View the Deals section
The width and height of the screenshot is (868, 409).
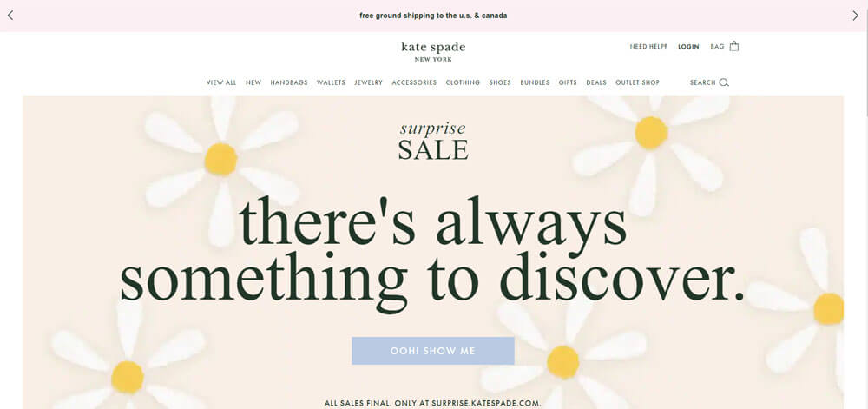(596, 82)
